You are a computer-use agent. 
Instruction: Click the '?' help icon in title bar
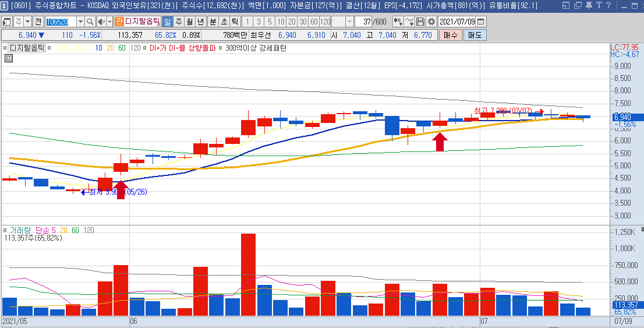click(x=608, y=5)
